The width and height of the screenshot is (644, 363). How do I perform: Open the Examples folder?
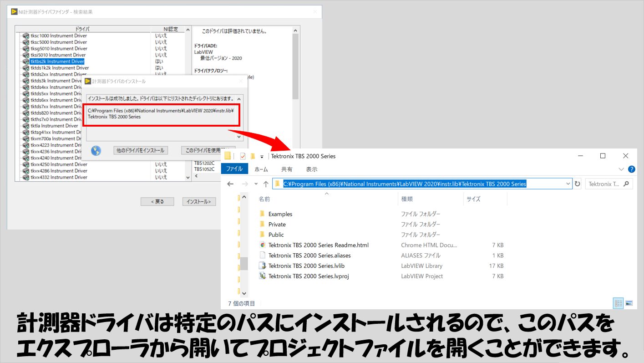pos(280,214)
